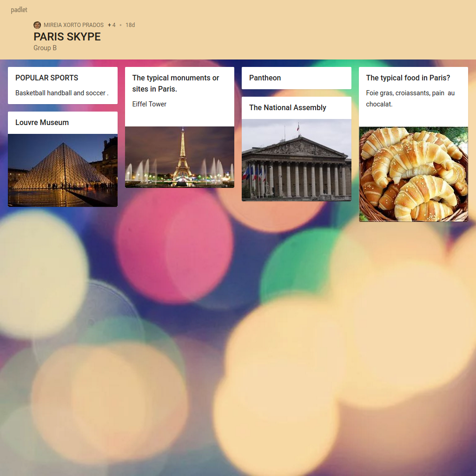Open the typical food in Paris post title
Screen dimensions: 476x476
pos(408,78)
